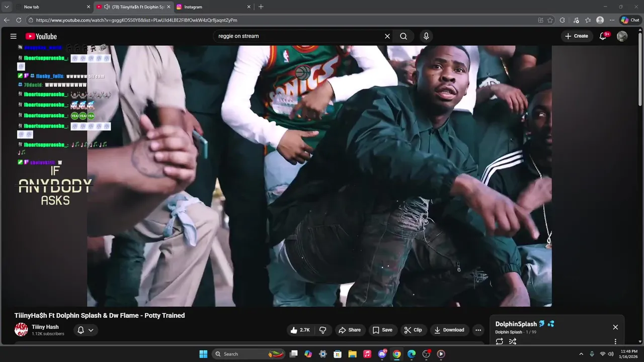Open the media control music note icon

point(576,20)
